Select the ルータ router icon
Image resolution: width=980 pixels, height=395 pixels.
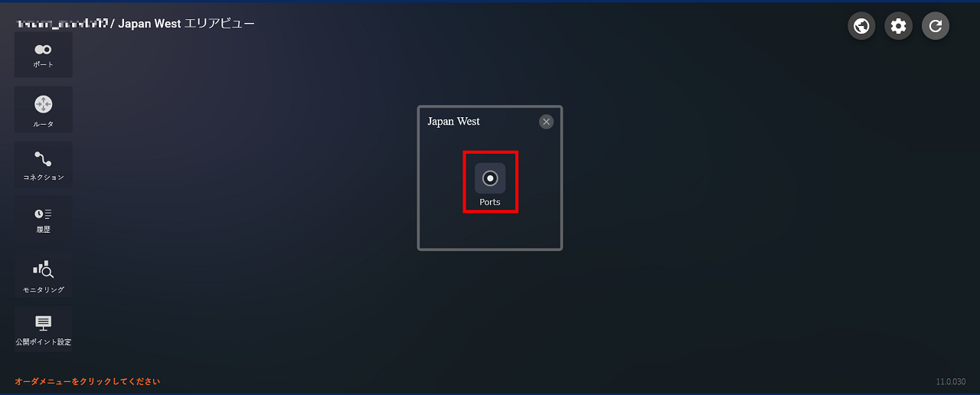coord(43,104)
